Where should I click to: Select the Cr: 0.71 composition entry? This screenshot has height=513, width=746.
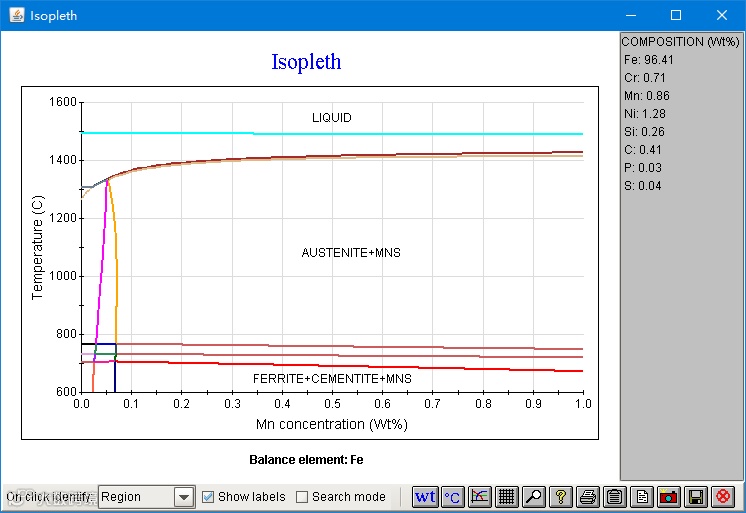click(x=645, y=78)
